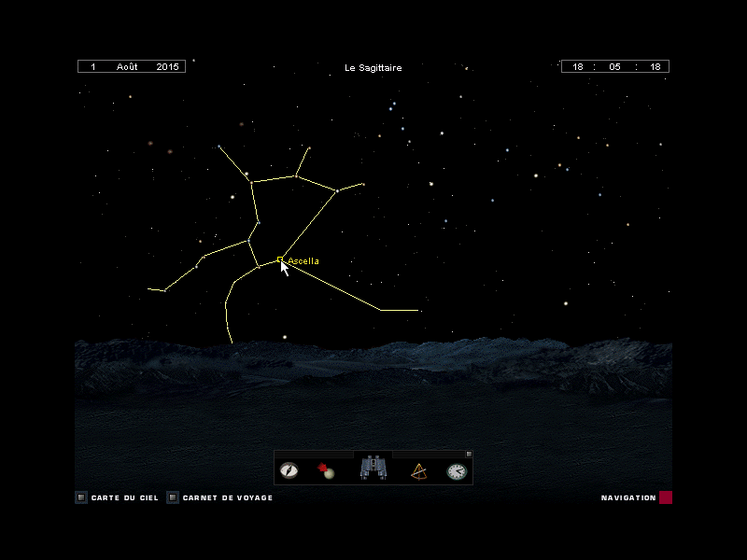This screenshot has width=747, height=560.
Task: Open the Carnet de voyage journal
Action: 228,497
